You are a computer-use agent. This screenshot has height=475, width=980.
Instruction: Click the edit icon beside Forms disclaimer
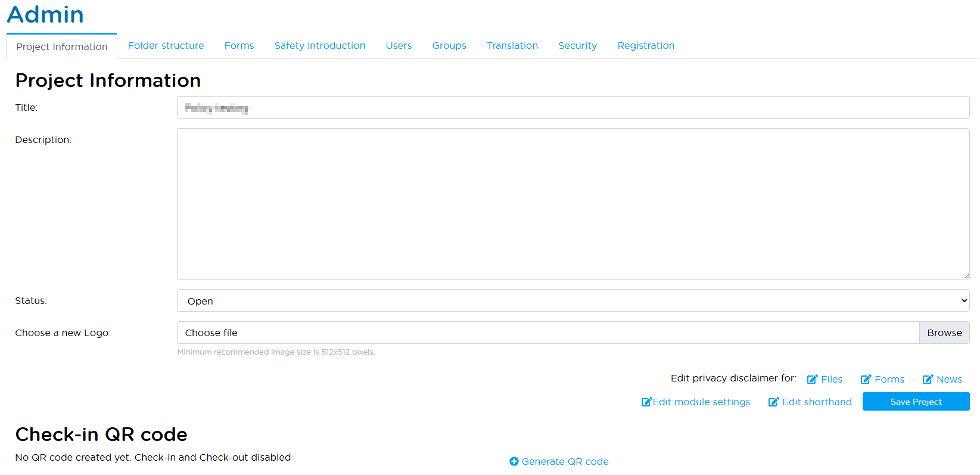[x=866, y=380]
